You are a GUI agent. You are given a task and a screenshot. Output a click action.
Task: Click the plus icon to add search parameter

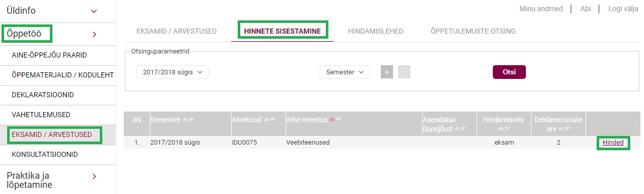(x=387, y=72)
